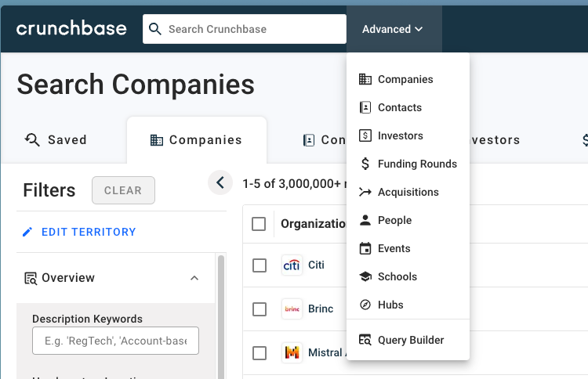Choose Acquisitions from Advanced menu
The image size is (588, 379).
click(408, 192)
